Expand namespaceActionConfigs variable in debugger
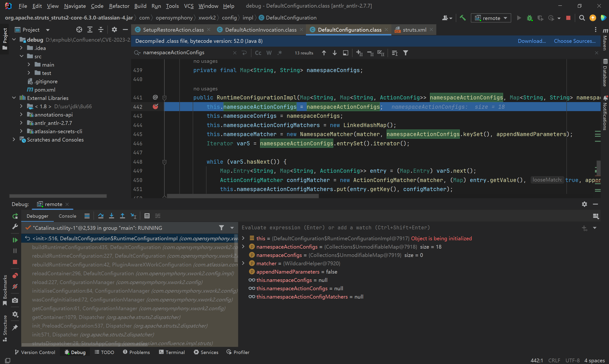Image resolution: width=609 pixels, height=364 pixels. click(x=243, y=246)
